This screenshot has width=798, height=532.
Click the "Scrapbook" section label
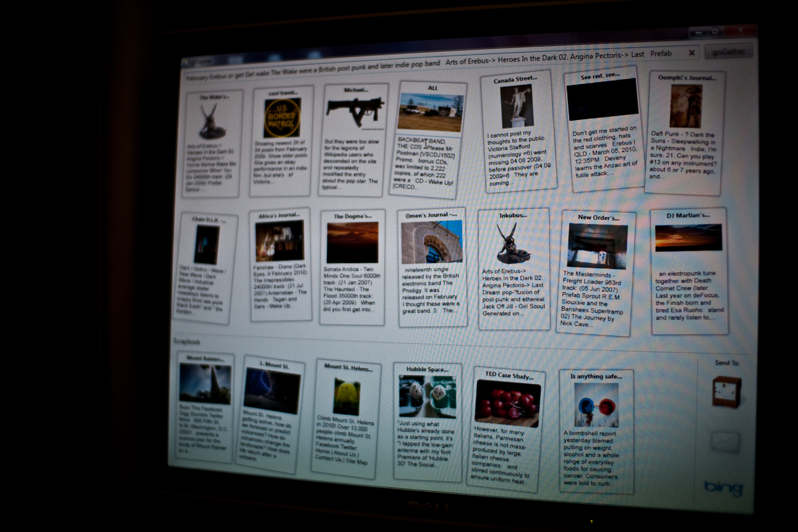click(187, 341)
